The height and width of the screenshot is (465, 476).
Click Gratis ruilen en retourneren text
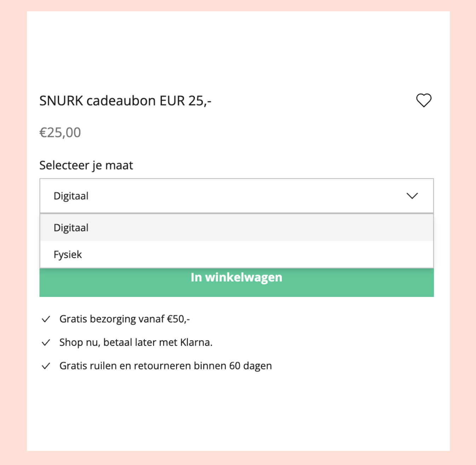141,366
